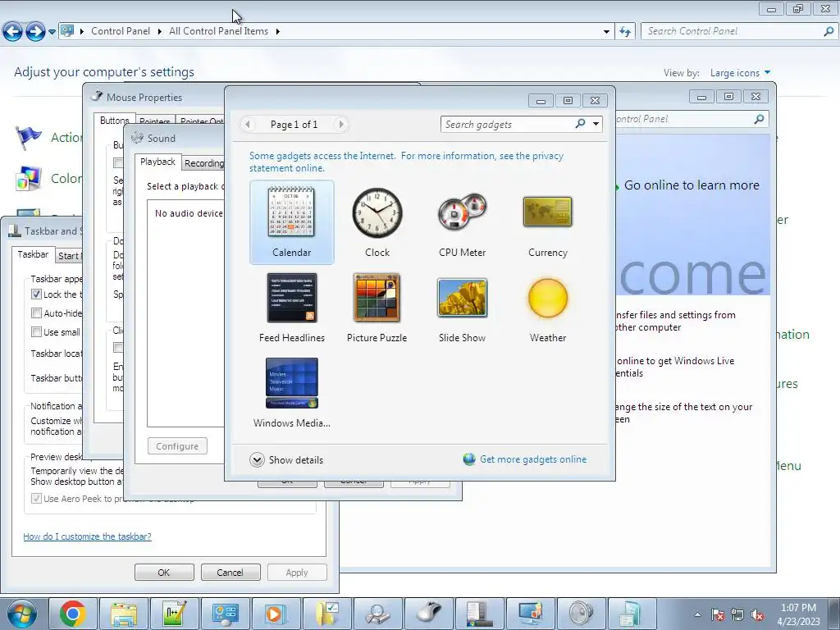The width and height of the screenshot is (840, 630).
Task: Open Windows Explorer from the taskbar
Action: click(x=125, y=614)
